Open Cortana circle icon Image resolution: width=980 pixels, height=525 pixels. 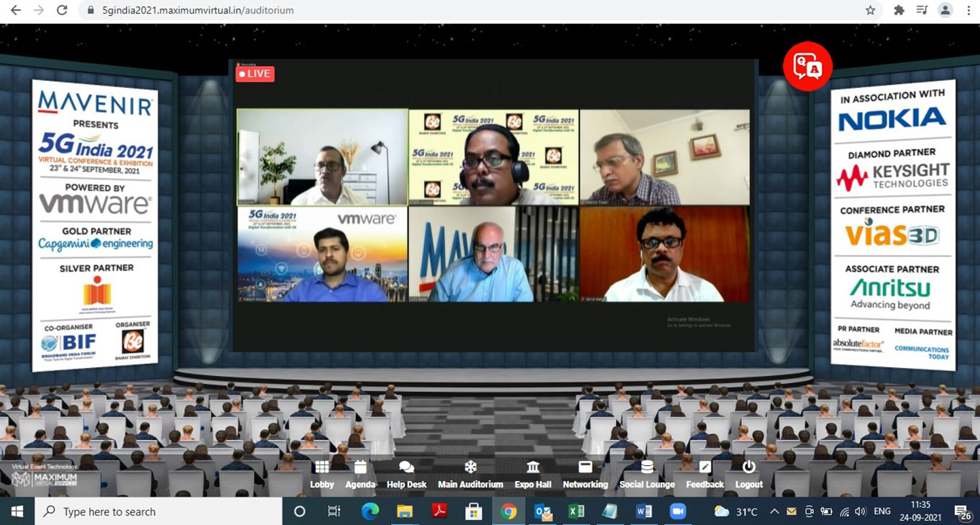point(299,511)
